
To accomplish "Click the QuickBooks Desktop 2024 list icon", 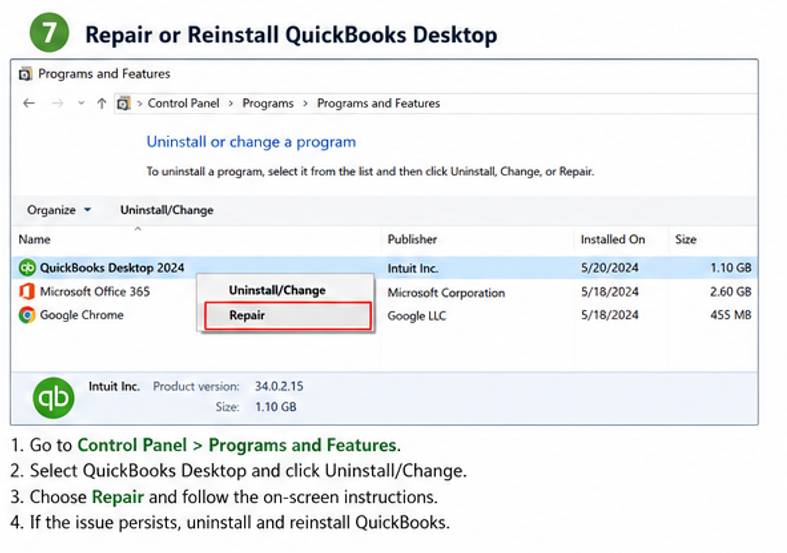I will click(x=27, y=267).
